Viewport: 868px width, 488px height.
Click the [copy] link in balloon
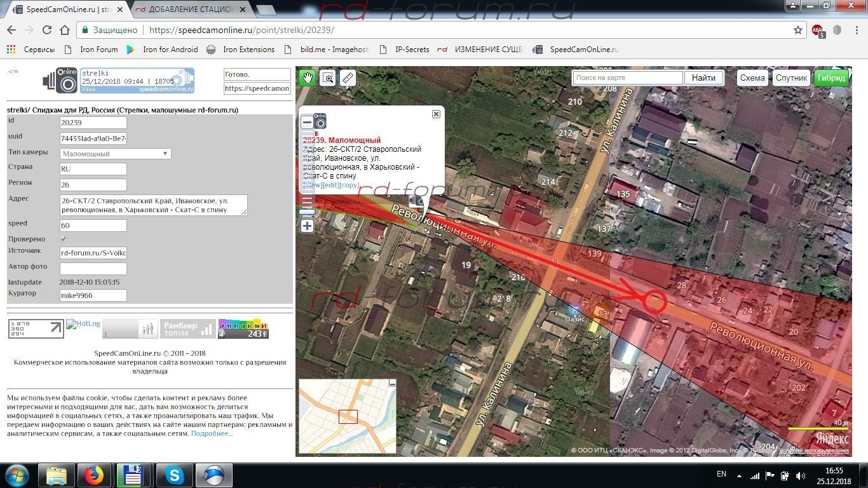click(x=349, y=185)
